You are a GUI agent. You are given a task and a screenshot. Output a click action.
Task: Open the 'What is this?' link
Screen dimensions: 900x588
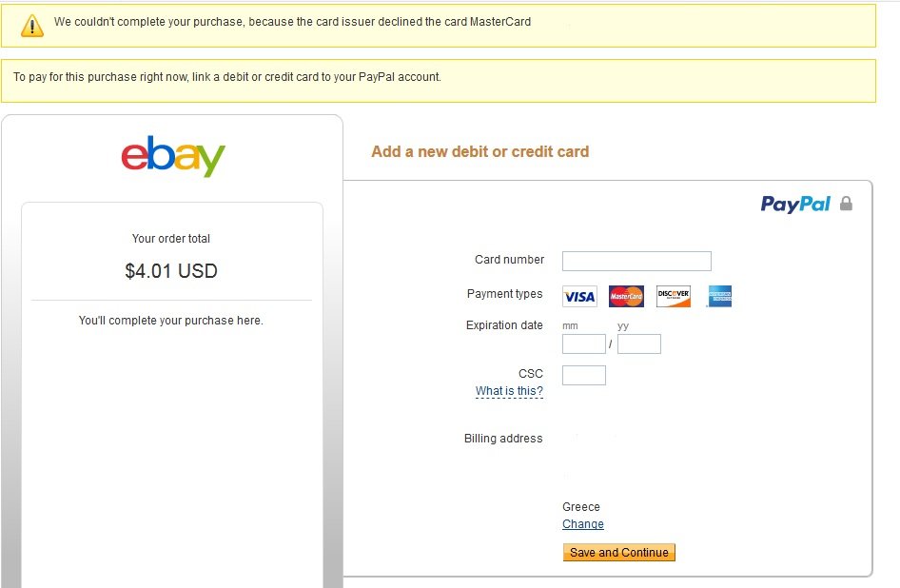click(509, 391)
